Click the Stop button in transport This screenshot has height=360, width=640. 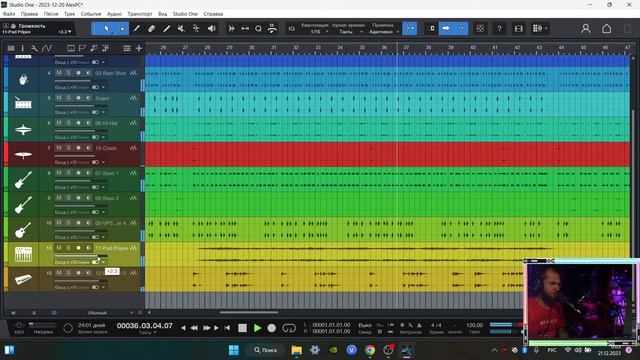tap(242, 328)
